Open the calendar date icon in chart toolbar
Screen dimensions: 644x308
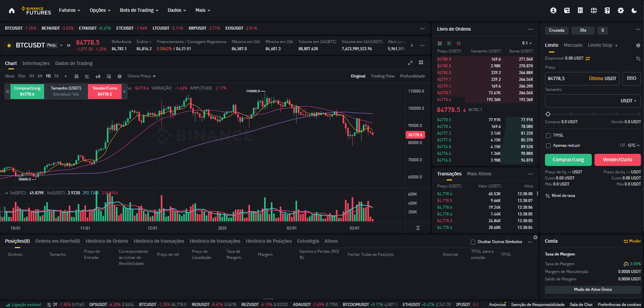tap(76, 76)
